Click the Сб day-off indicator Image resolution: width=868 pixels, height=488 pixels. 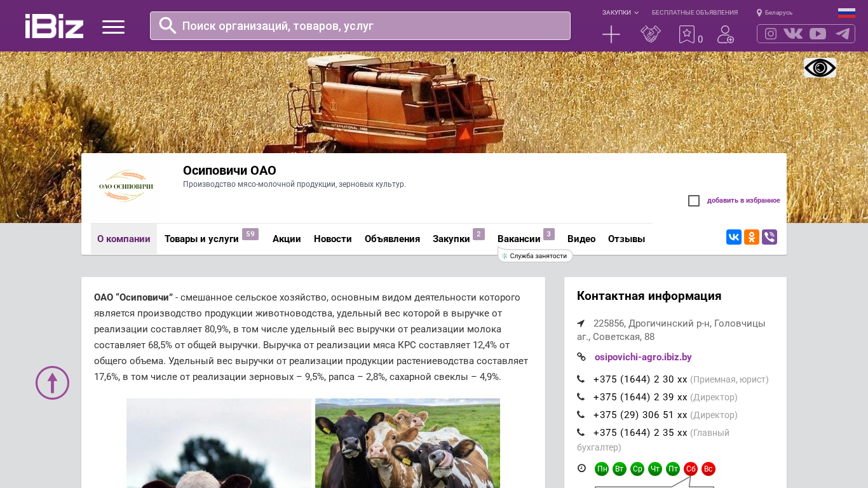[691, 469]
